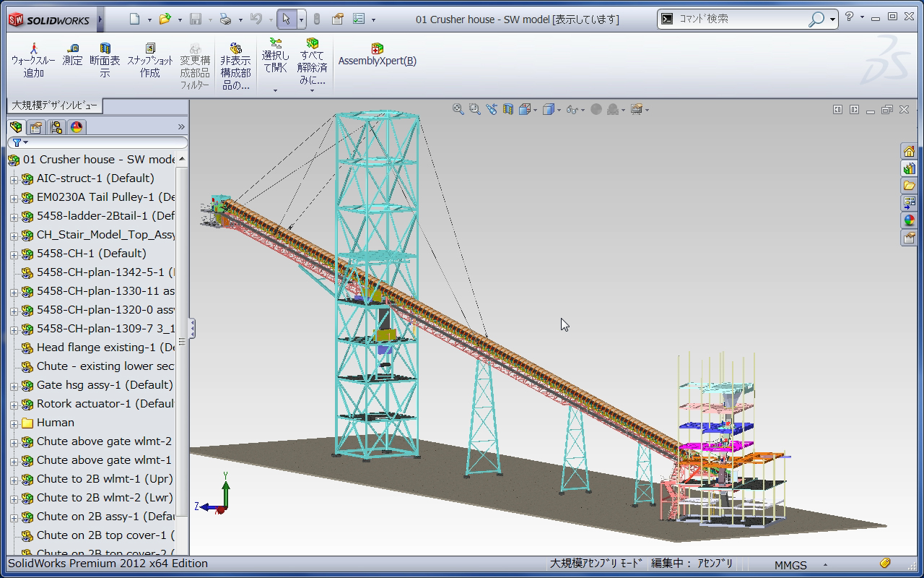
Task: Expand the AIC-struct-1 tree node
Action: (14, 179)
